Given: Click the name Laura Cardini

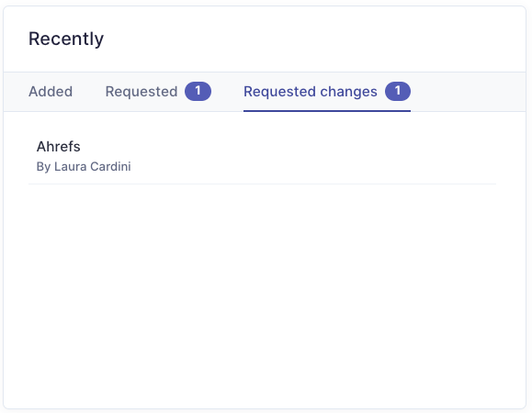Looking at the screenshot, I should [92, 167].
